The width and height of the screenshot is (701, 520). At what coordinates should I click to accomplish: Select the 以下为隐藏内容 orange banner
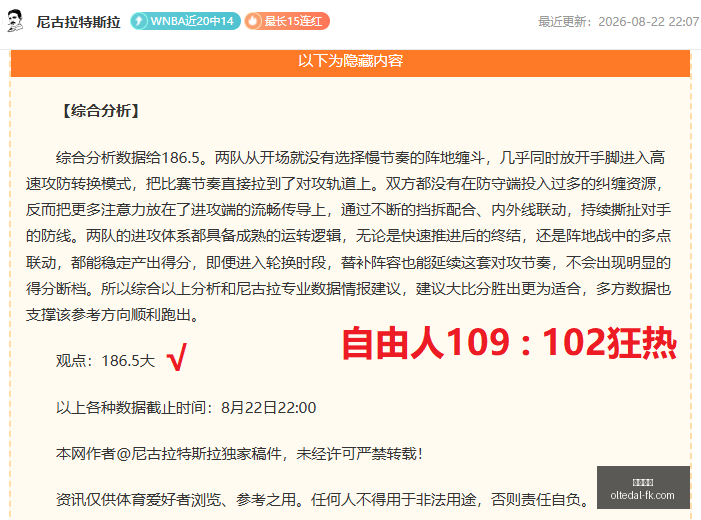(x=350, y=62)
